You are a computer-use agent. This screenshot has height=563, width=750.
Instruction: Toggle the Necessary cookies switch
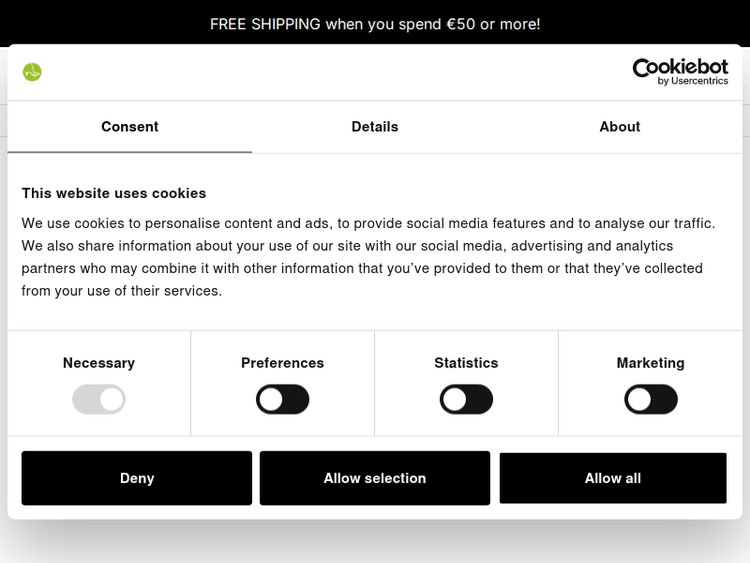click(x=99, y=400)
